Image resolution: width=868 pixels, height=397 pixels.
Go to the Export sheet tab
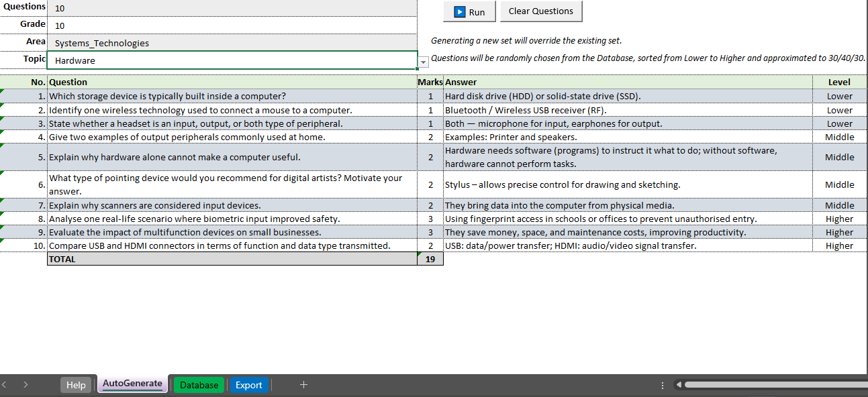point(248,385)
